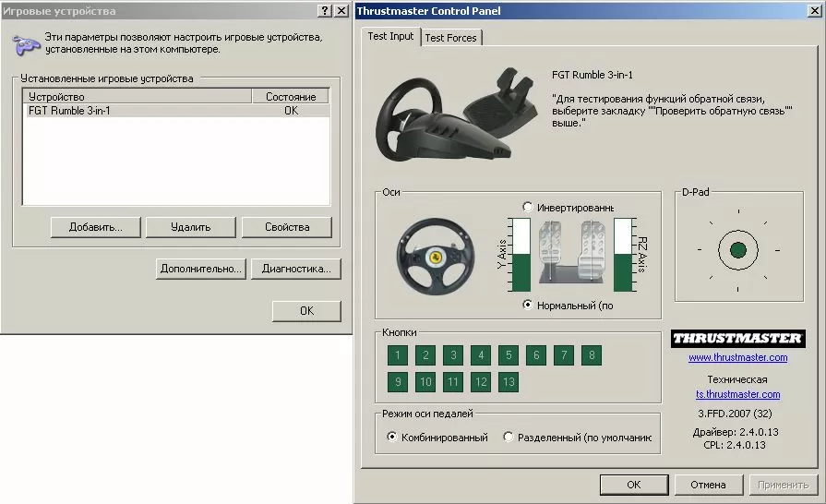
Task: Open the www.thrustmaster.com link
Action: click(x=738, y=357)
